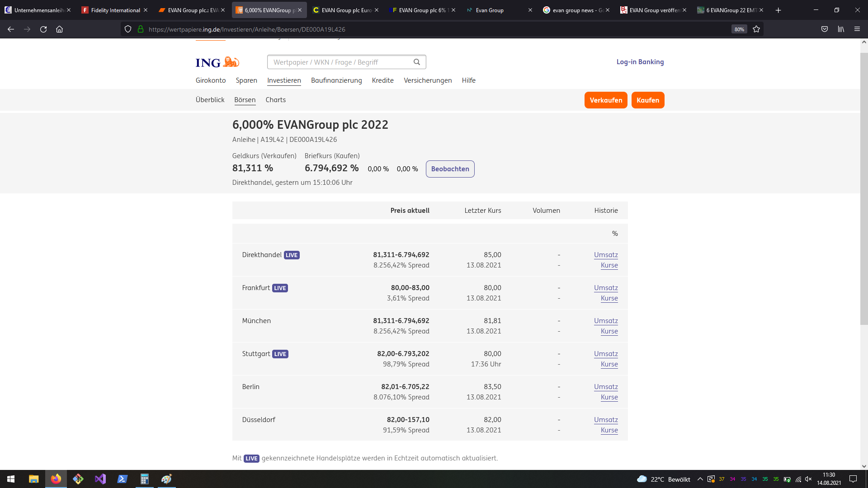
Task: Open Umsatz link for Frankfurt
Action: pos(606,288)
